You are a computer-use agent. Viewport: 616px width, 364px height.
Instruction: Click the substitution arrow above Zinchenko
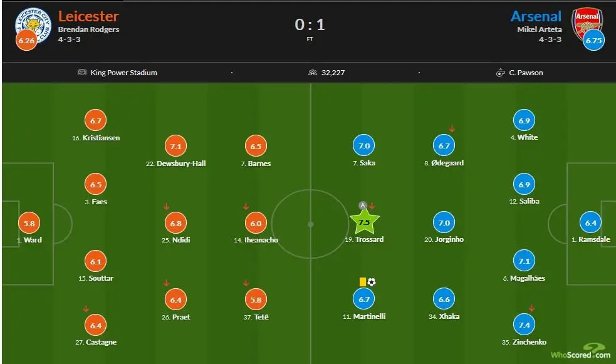(531, 308)
